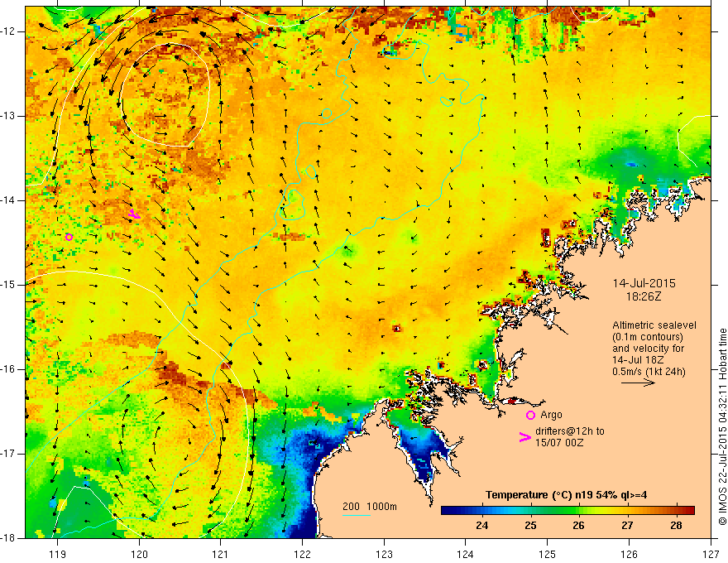This screenshot has height=563, width=728.
Task: Click the latitude -18 axis label
Action: [8, 538]
